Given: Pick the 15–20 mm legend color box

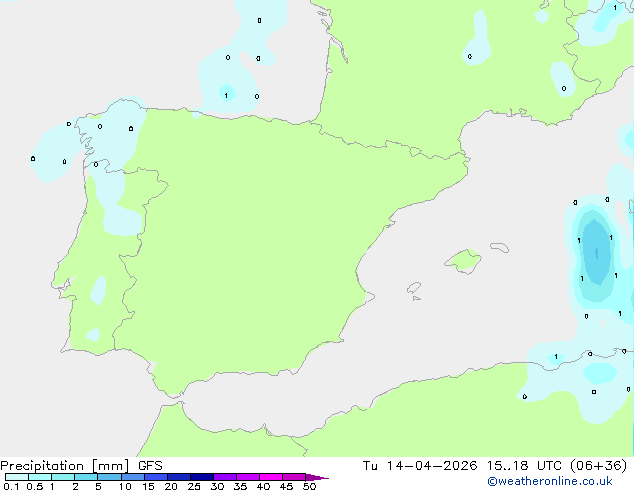Looking at the screenshot, I should (156, 477).
